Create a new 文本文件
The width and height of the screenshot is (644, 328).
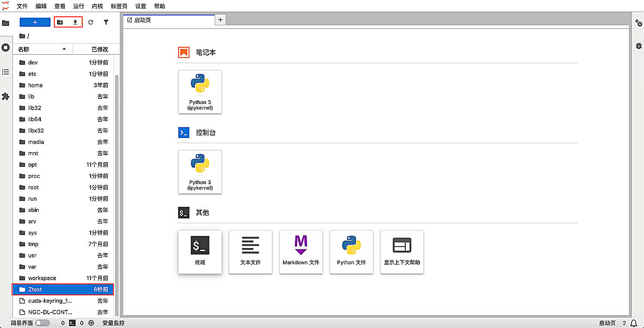point(251,252)
